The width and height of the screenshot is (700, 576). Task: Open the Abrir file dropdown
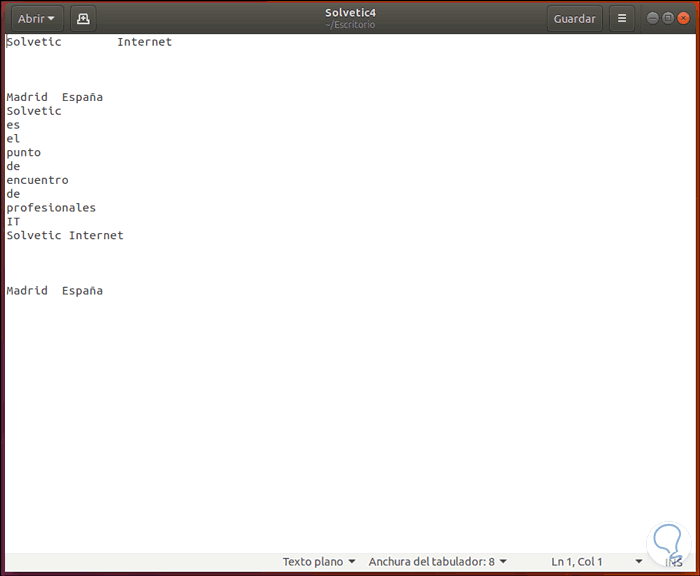tap(37, 19)
